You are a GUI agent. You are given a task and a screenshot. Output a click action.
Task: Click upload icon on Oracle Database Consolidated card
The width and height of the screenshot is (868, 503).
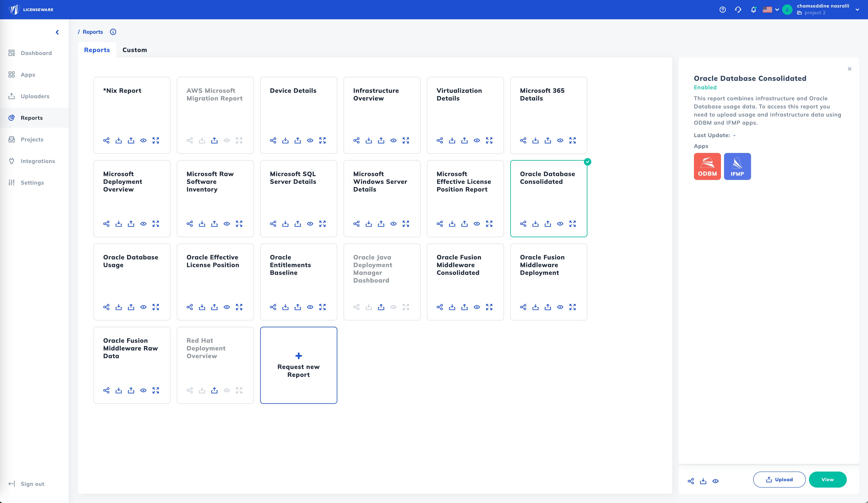tap(548, 224)
